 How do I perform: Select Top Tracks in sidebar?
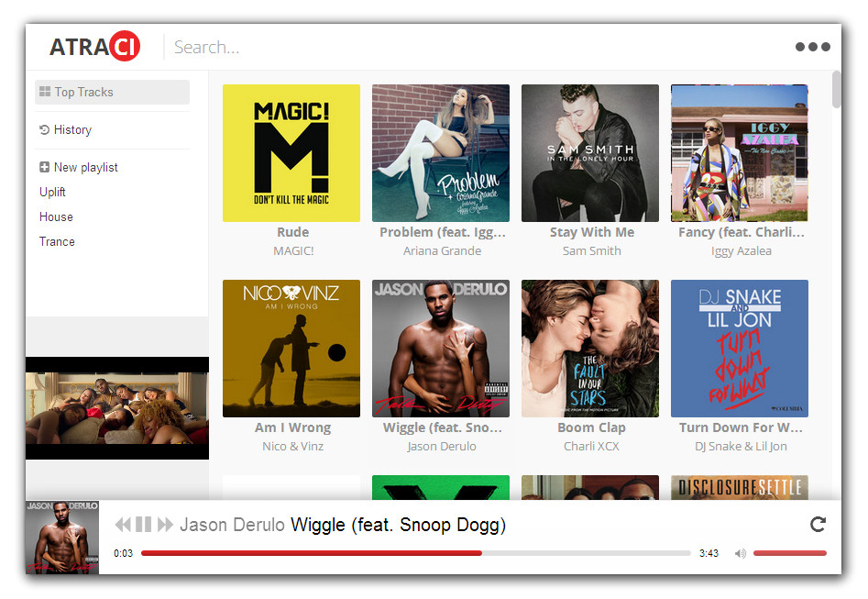[113, 92]
